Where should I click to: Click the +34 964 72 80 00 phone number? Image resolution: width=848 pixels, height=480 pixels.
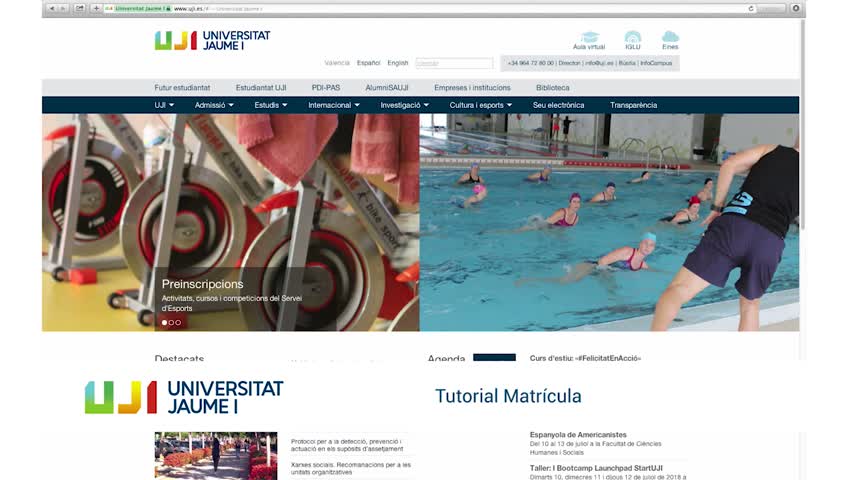tap(531, 63)
